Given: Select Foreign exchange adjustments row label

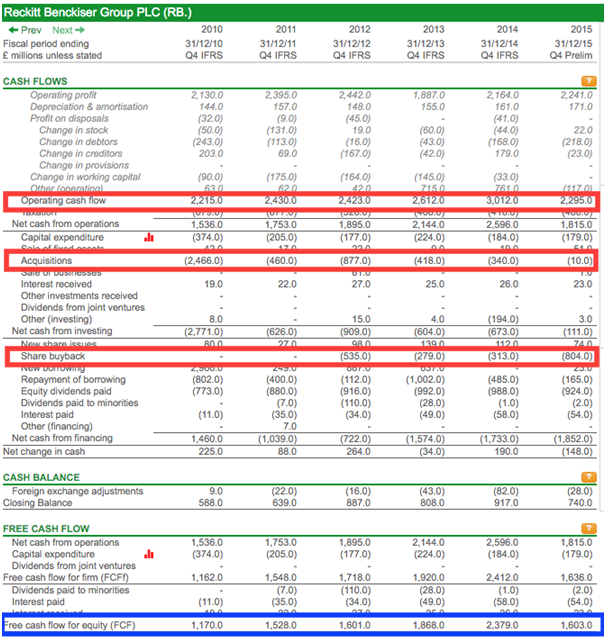Looking at the screenshot, I should tap(78, 491).
